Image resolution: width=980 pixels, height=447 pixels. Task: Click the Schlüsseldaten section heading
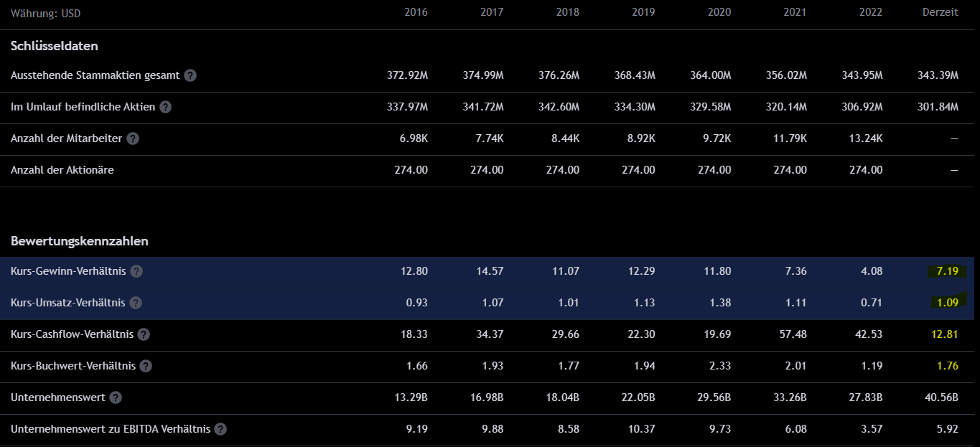(55, 46)
